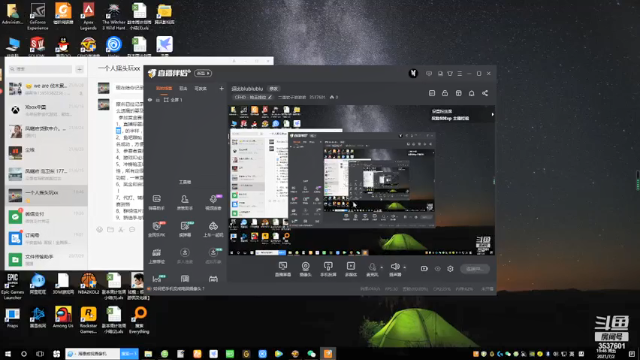The width and height of the screenshot is (640, 360).
Task: Click the Start Streaming button
Action: 475,269
